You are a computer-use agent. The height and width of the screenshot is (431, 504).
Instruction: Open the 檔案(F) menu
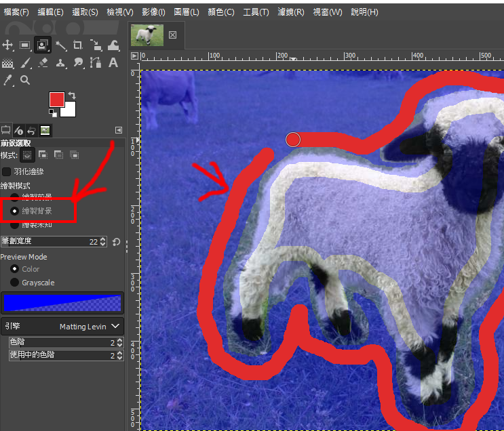[16, 12]
